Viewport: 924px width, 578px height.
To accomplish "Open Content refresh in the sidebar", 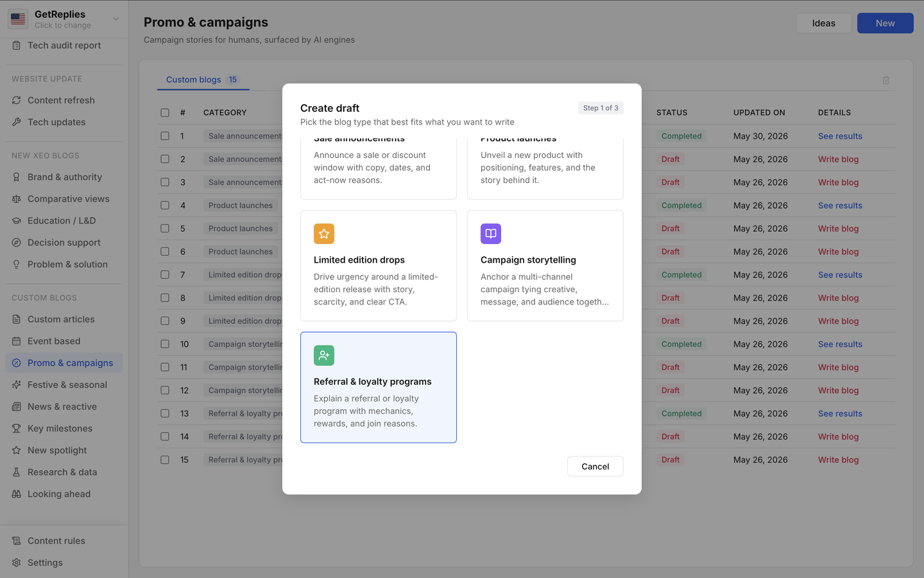I will [64, 100].
